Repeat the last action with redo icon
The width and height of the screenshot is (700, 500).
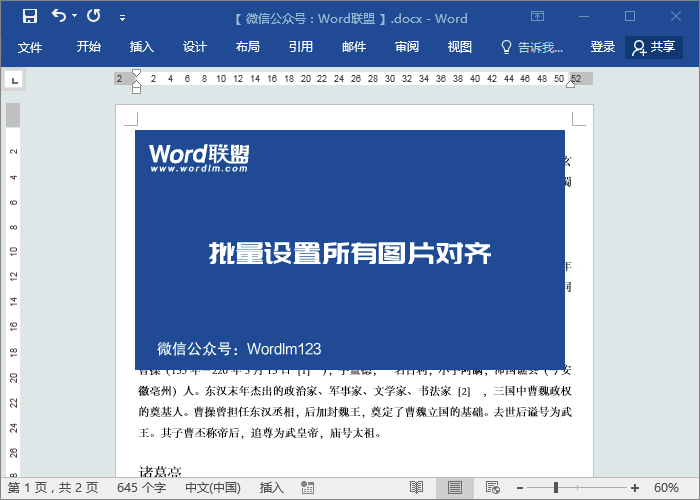tap(94, 16)
